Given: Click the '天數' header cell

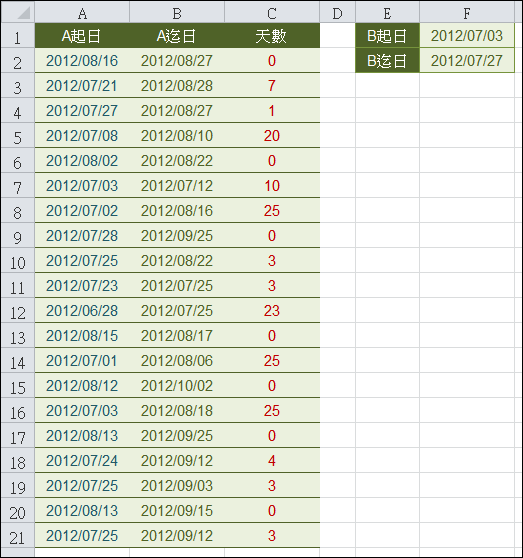Looking at the screenshot, I should tap(272, 36).
